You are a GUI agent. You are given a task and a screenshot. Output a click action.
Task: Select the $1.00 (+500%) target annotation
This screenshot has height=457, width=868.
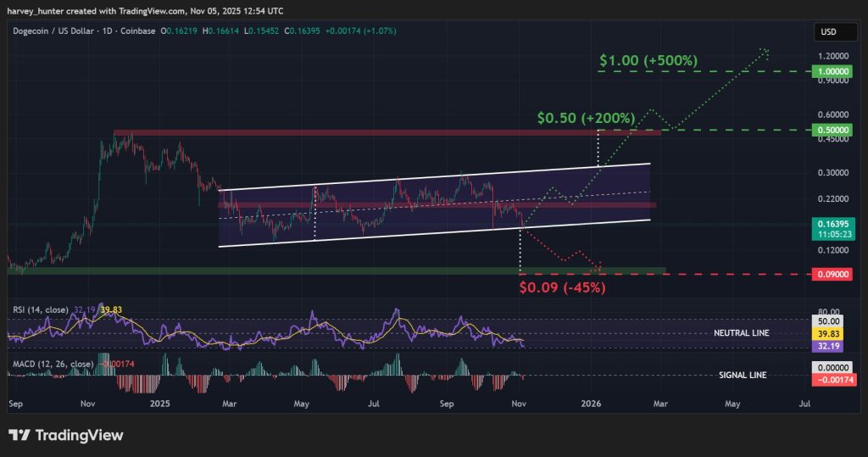pyautogui.click(x=648, y=61)
